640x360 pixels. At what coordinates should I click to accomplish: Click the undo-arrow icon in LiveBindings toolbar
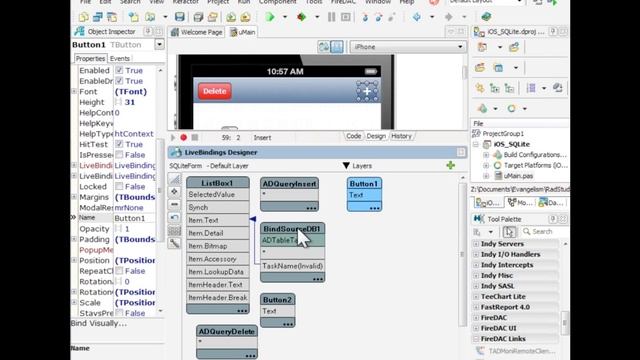click(175, 218)
